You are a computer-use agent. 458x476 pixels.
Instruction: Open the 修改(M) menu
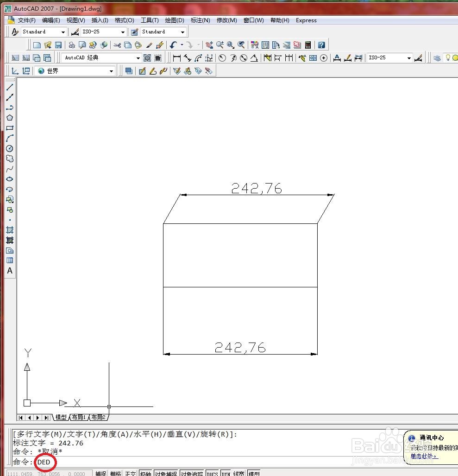(x=226, y=20)
